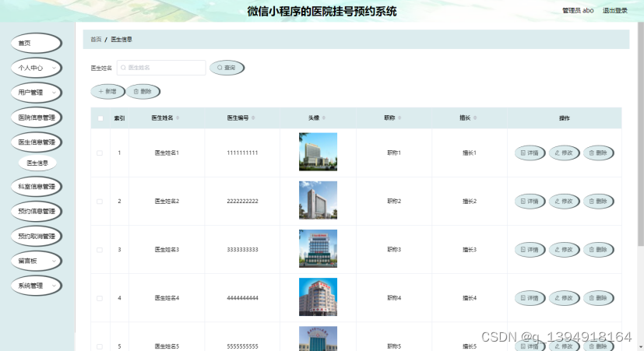Open 详情 for row 医生姓名4
Image resolution: width=644 pixels, height=351 pixels.
click(530, 298)
